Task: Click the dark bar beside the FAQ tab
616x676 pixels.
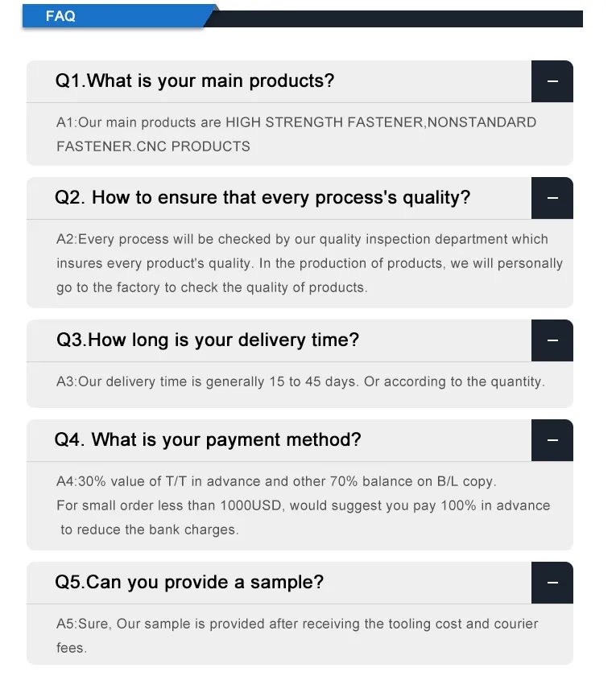Action: click(x=403, y=19)
